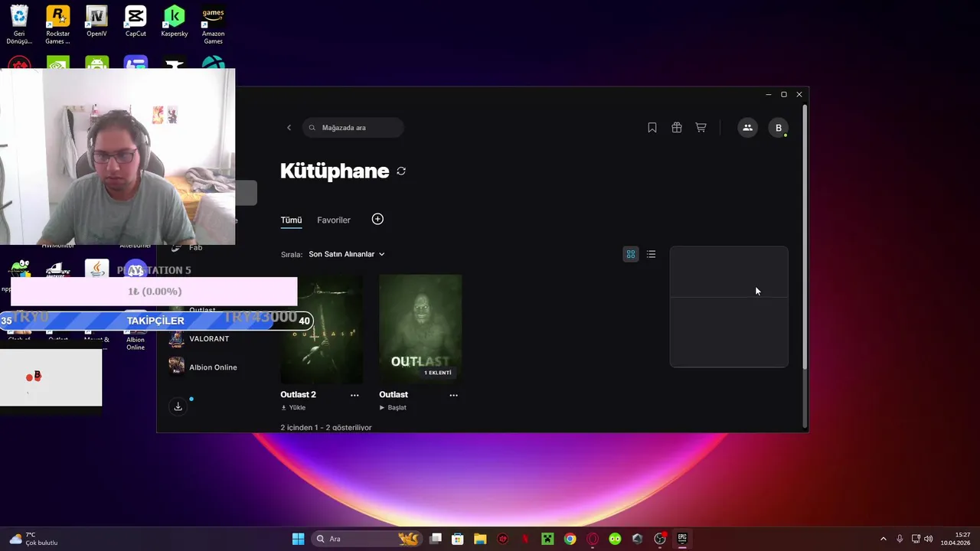Open the Windows Start menu
This screenshot has width=980, height=551.
click(x=298, y=539)
